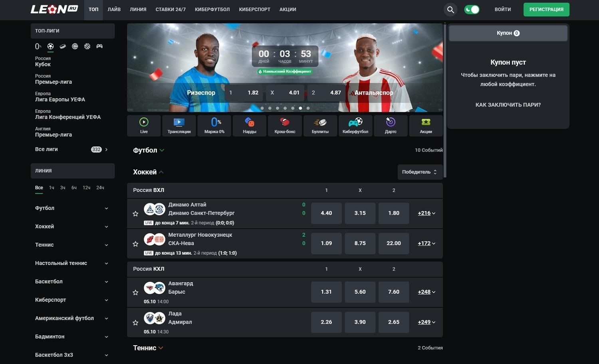Open the Дартс shortcut icon

[391, 126]
